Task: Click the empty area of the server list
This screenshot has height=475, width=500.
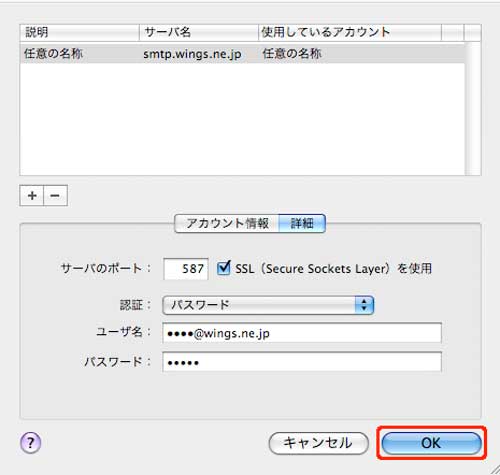Action: [242, 119]
